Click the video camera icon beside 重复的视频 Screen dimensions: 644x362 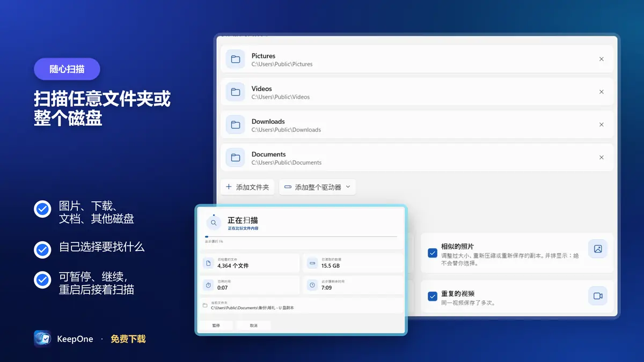(598, 296)
